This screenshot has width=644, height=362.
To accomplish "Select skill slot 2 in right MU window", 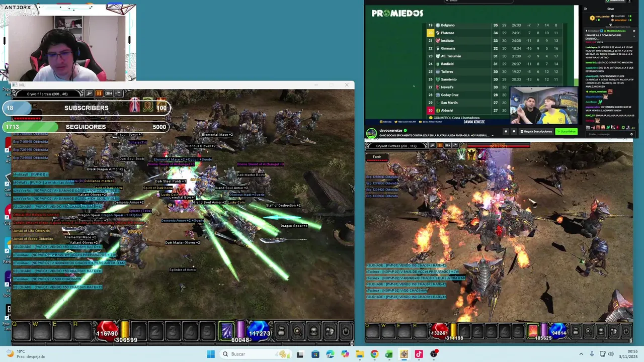I will pos(477,331).
